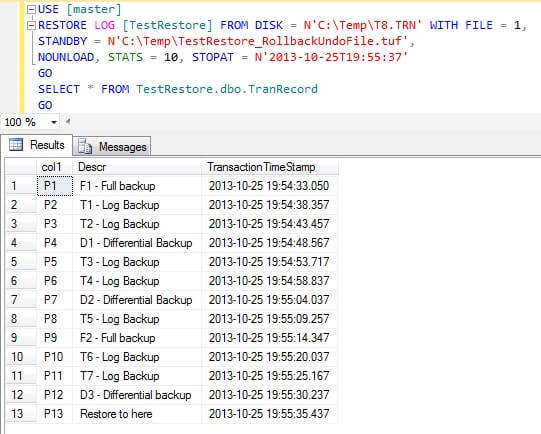Select cell P5 in col1
Image resolution: width=541 pixels, height=434 pixels.
point(55,262)
